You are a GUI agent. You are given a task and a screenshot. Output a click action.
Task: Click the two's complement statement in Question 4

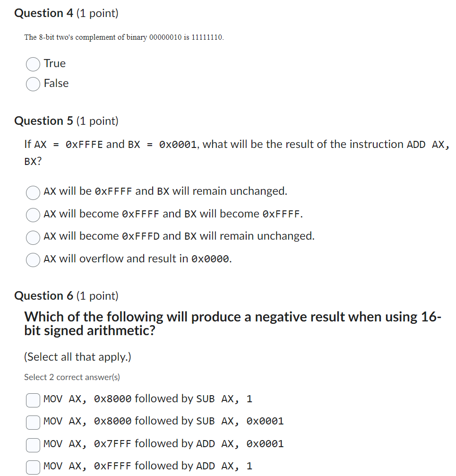tap(123, 37)
